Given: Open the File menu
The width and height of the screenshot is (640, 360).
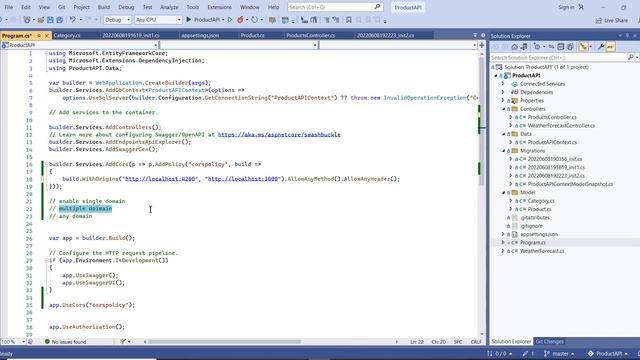Looking at the screenshot, I should pyautogui.click(x=9, y=7).
